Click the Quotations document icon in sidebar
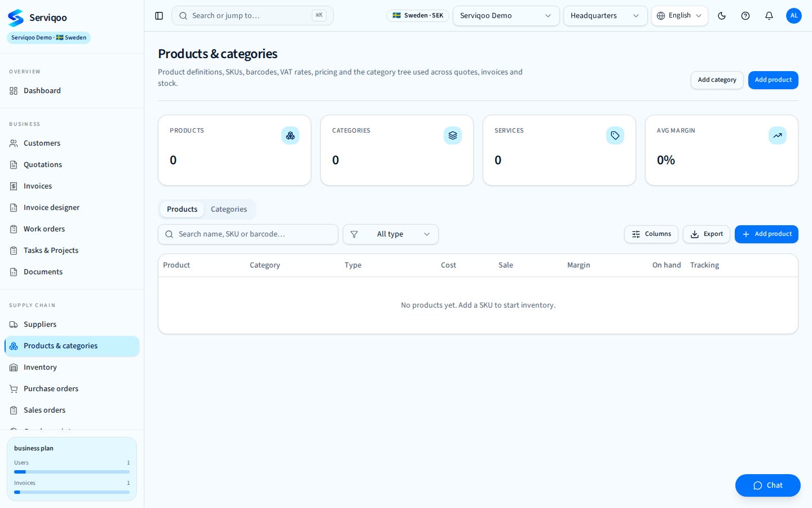The height and width of the screenshot is (508, 812). [x=14, y=165]
